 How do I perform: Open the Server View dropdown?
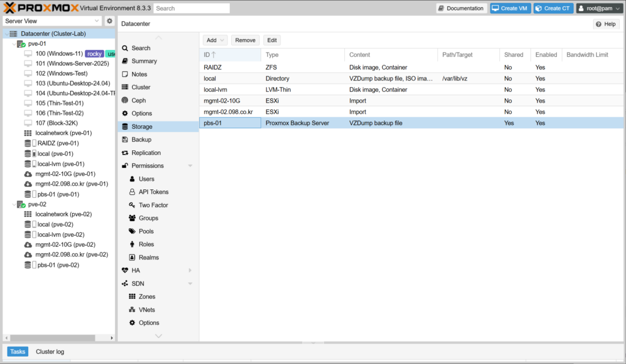coord(52,21)
